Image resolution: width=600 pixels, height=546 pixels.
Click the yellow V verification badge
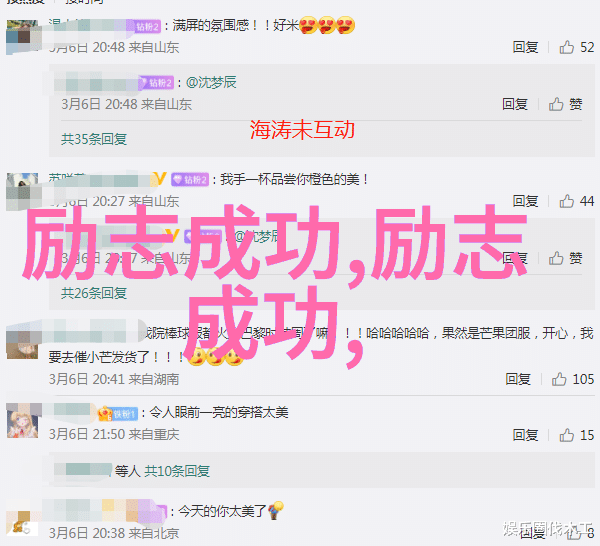point(160,179)
